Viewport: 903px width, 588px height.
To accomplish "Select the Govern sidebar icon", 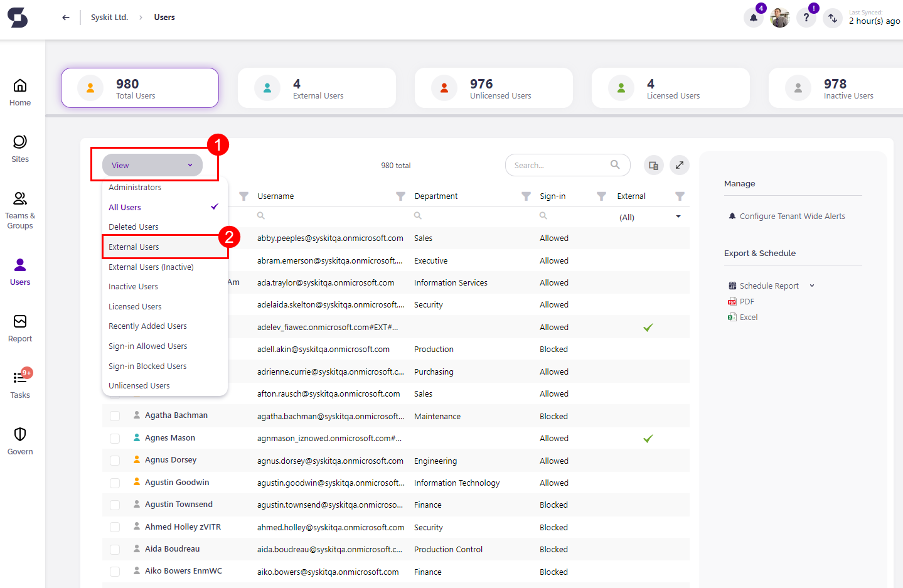I will [x=19, y=441].
